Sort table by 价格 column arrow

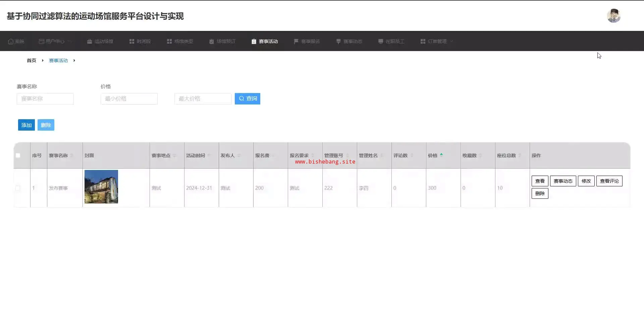441,155
